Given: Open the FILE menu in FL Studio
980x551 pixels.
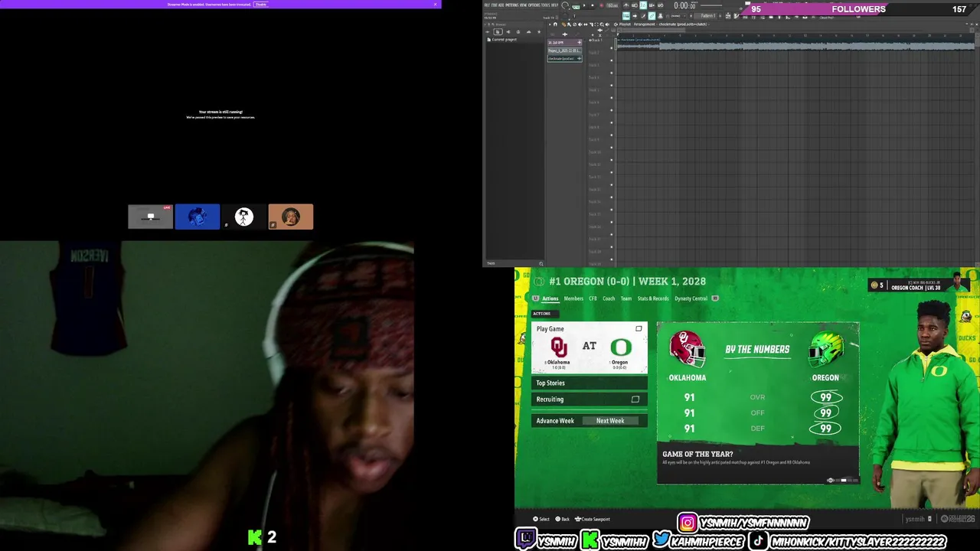Looking at the screenshot, I should tap(487, 5).
